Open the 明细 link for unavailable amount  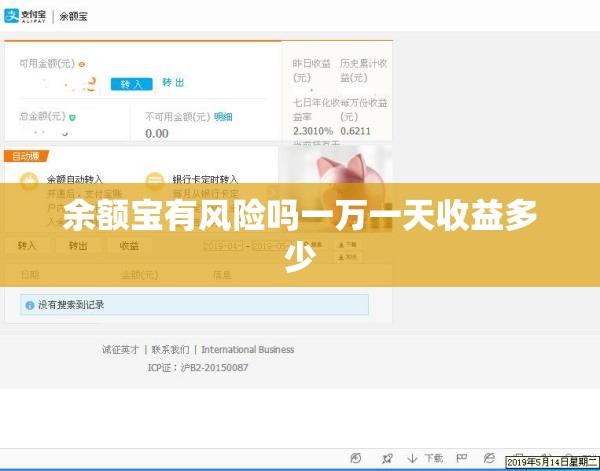tap(223, 117)
